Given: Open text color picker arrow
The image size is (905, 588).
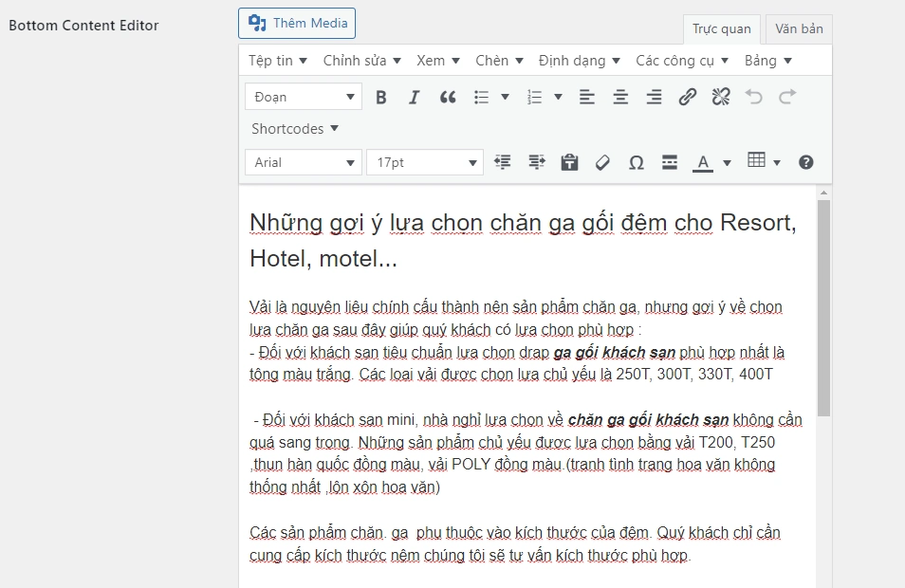Looking at the screenshot, I should click(728, 163).
